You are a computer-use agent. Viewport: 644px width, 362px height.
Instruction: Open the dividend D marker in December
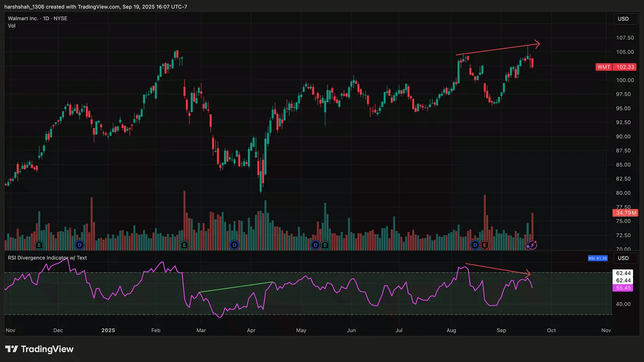point(79,245)
